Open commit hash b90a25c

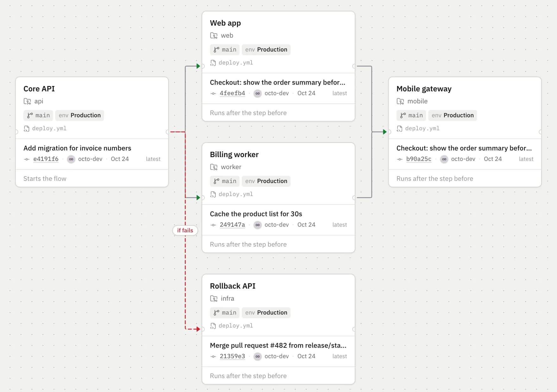pos(419,159)
